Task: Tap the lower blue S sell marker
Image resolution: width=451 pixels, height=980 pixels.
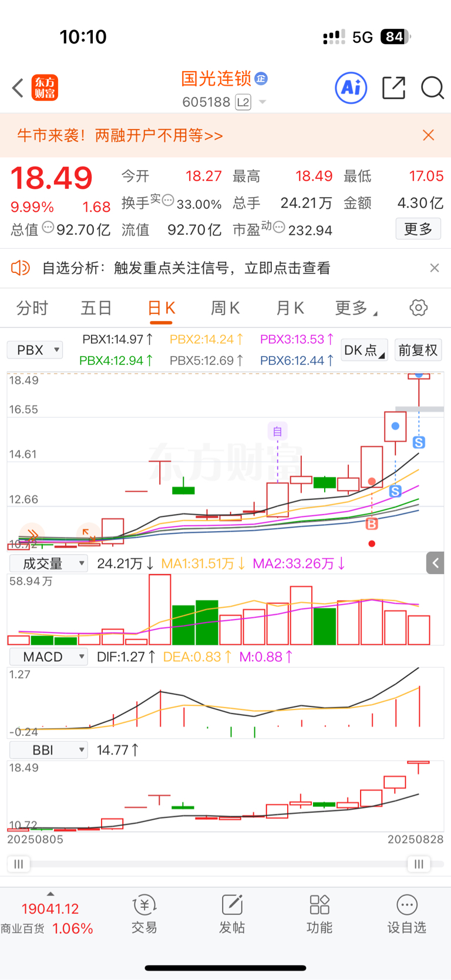Action: [395, 491]
